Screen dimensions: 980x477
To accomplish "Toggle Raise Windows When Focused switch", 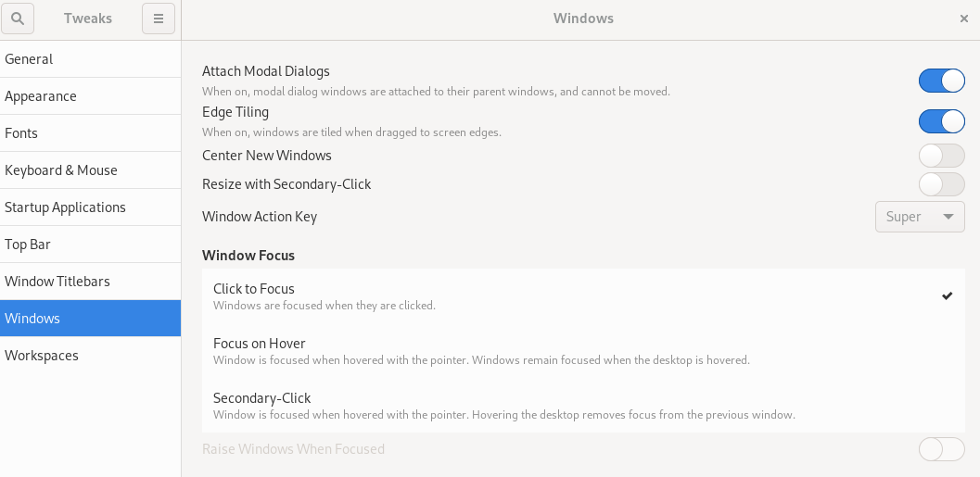I will click(941, 449).
